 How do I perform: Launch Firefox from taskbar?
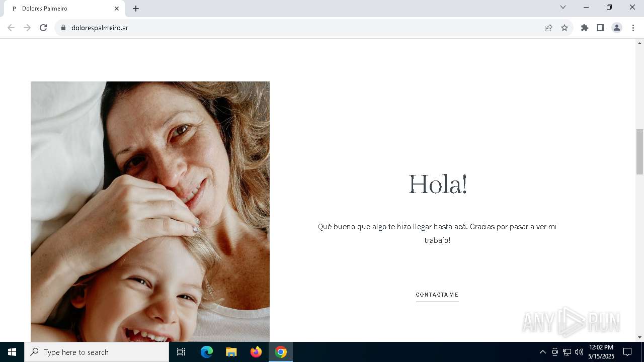coord(256,352)
